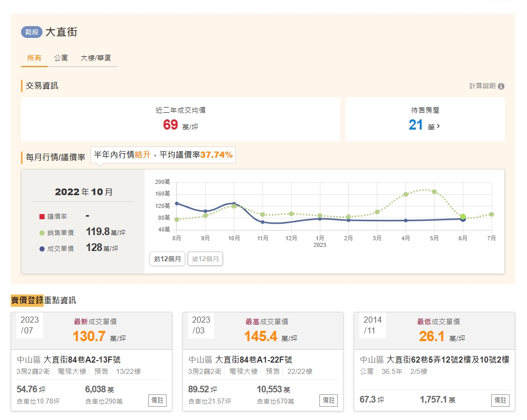
Task: Click the info icon beside 計算說明
Action: click(x=501, y=86)
